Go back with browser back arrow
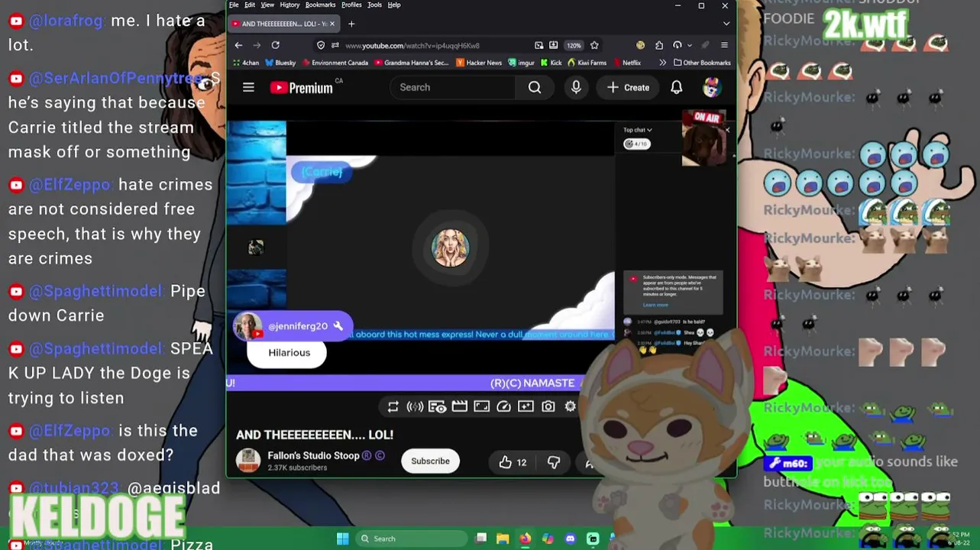 pos(238,45)
